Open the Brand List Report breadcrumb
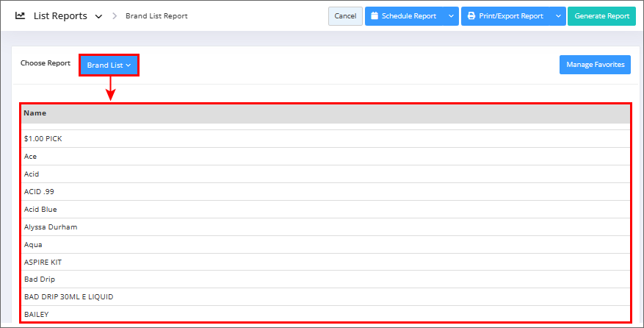Viewport: 644px width, 328px height. (x=156, y=16)
